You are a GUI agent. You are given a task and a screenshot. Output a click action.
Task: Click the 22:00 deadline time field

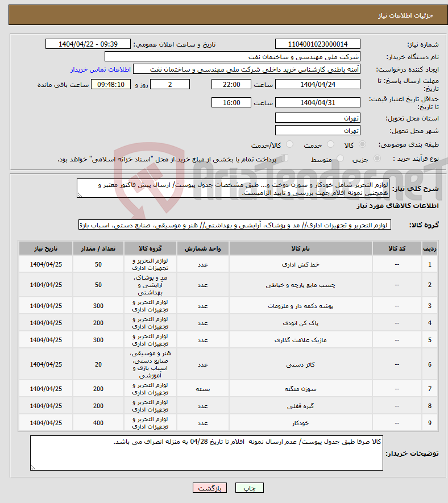[x=231, y=84]
